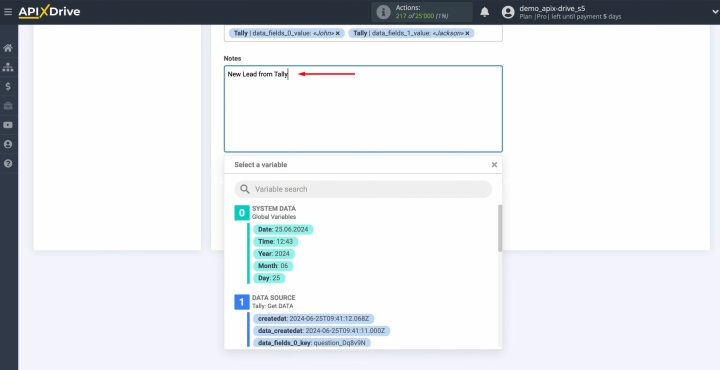Viewport: 720px width, 370px height.
Task: Open the connections sitemap icon in sidebar
Action: click(8, 67)
